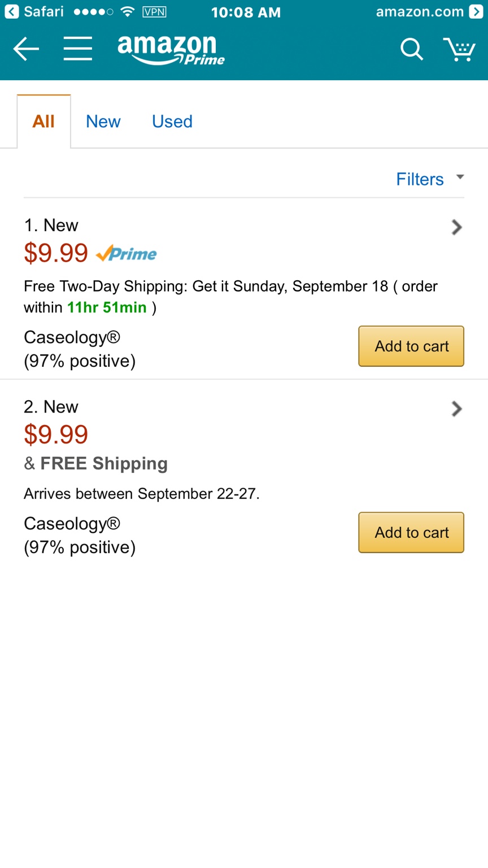
Task: Expand the Filters dropdown
Action: pos(429,179)
